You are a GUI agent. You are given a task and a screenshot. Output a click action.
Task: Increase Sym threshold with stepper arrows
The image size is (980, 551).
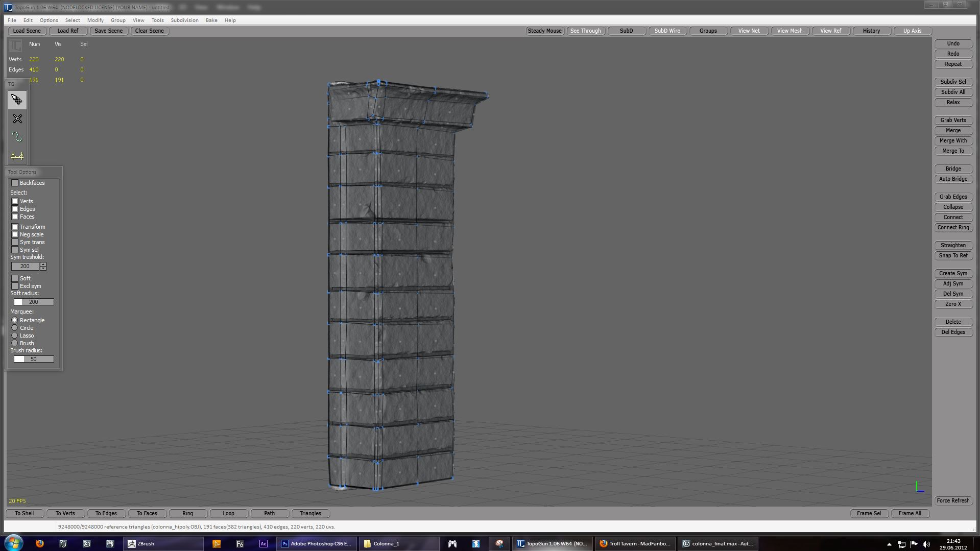[43, 265]
